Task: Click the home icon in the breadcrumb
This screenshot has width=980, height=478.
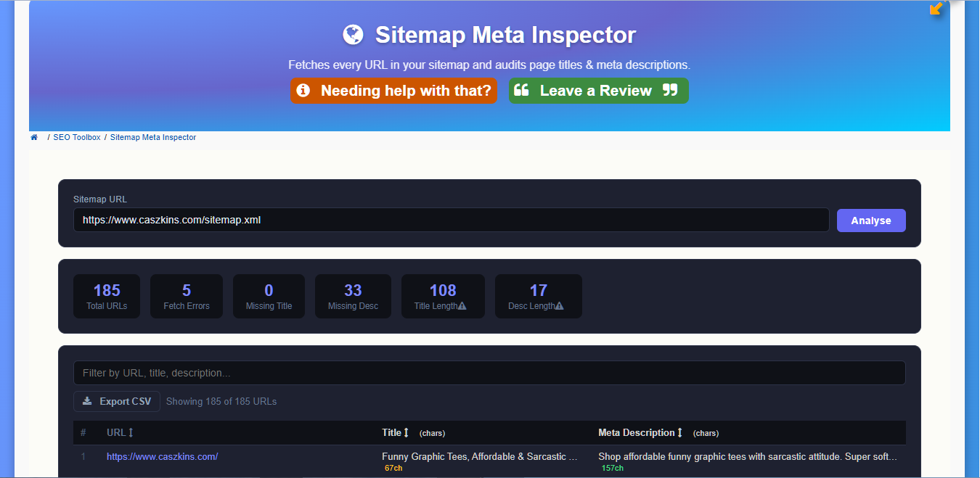Action: pyautogui.click(x=34, y=137)
